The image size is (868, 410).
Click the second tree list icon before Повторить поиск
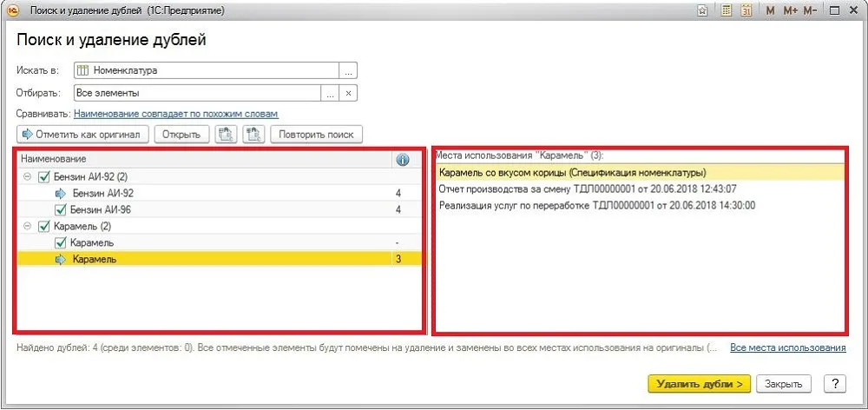tap(254, 135)
